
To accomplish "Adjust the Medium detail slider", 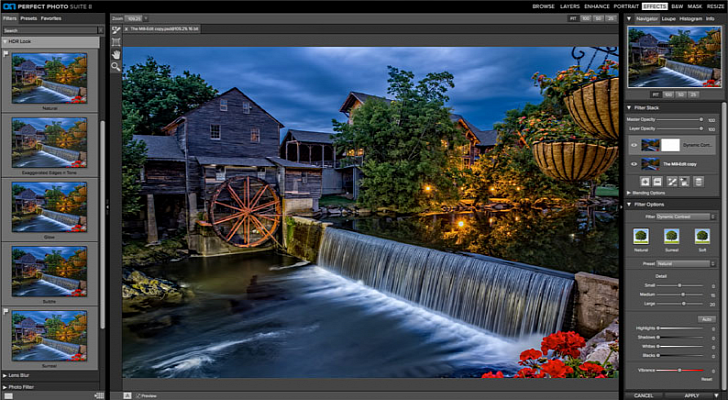I will click(680, 295).
